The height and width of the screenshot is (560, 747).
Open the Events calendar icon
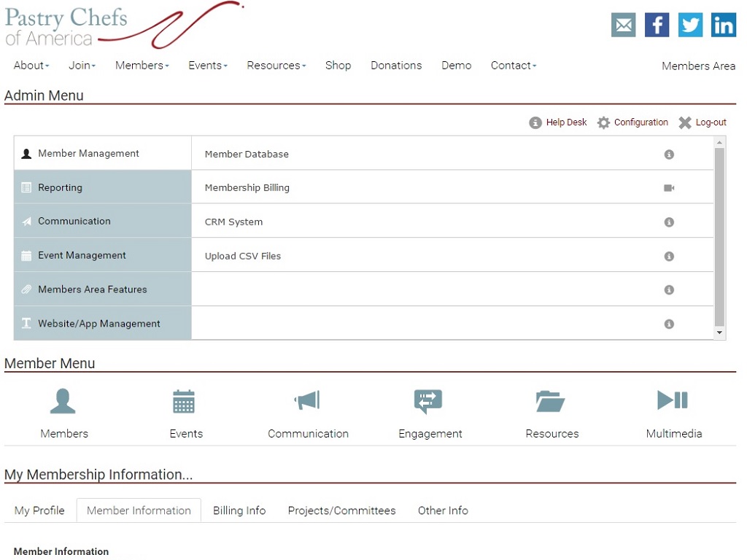click(x=184, y=401)
